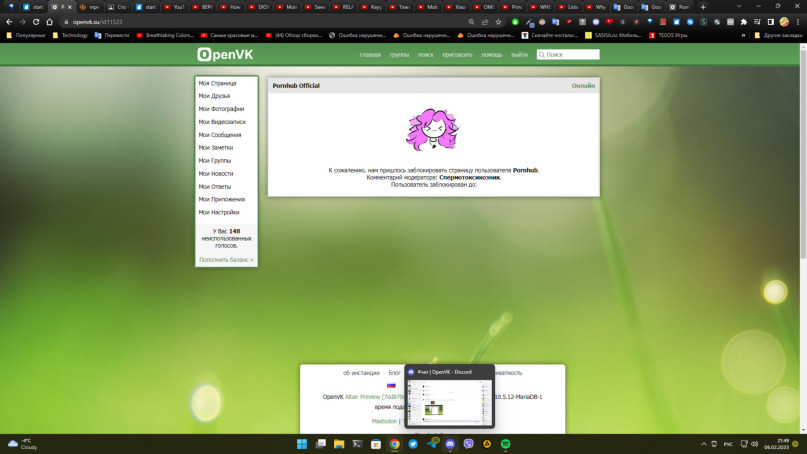
Task: Switch to Chrome on the taskbar
Action: (x=394, y=444)
